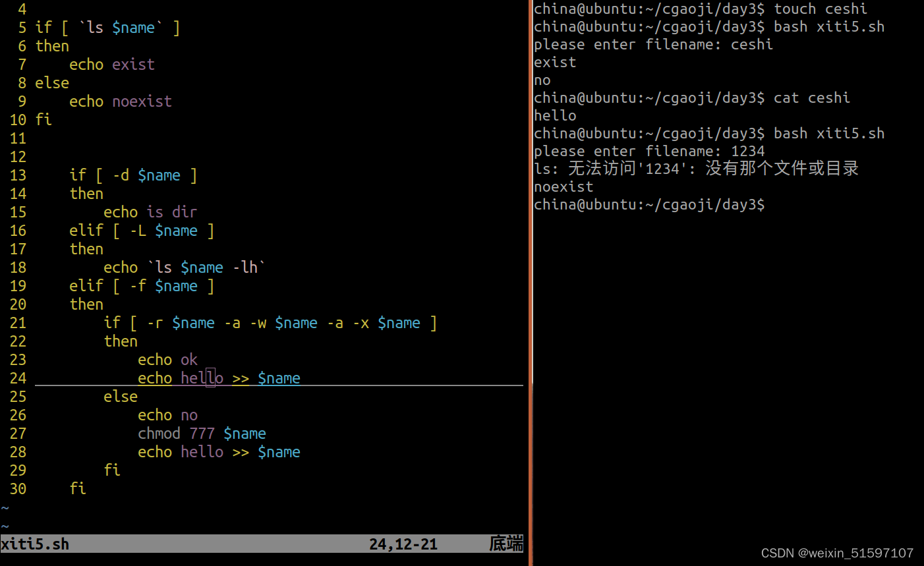Click the 'noexist' output line in terminal
Viewport: 924px width, 566px height.
pos(563,187)
